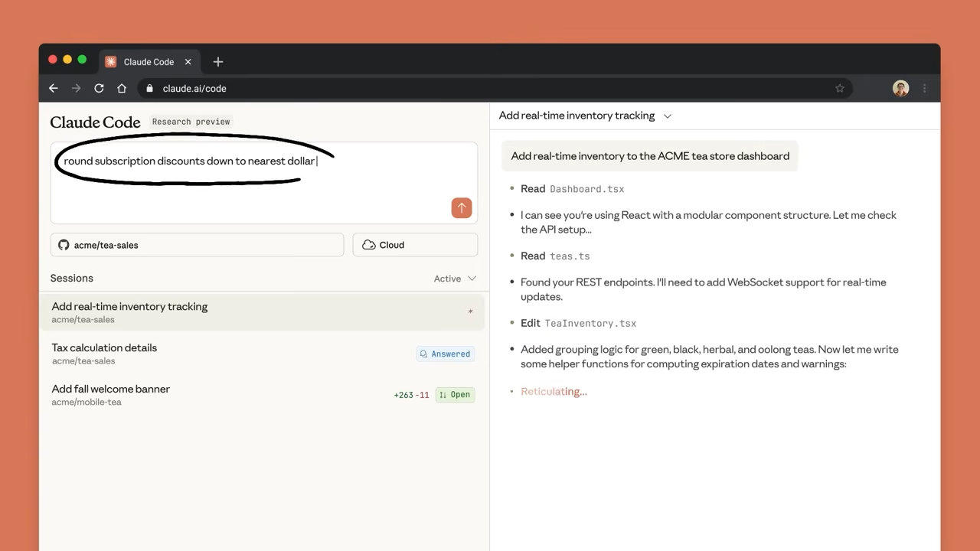This screenshot has width=980, height=551.
Task: Go back with the browser back arrow
Action: [x=54, y=89]
